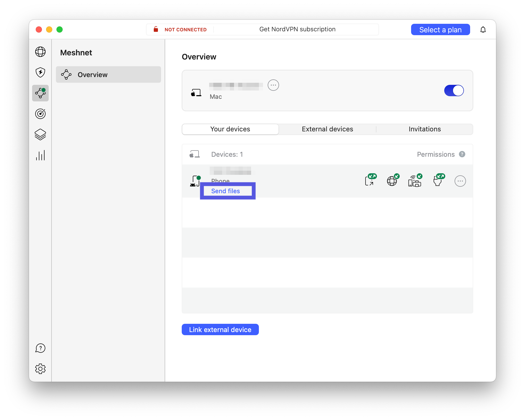Click the Mac device type label
The width and height of the screenshot is (525, 420).
point(216,96)
